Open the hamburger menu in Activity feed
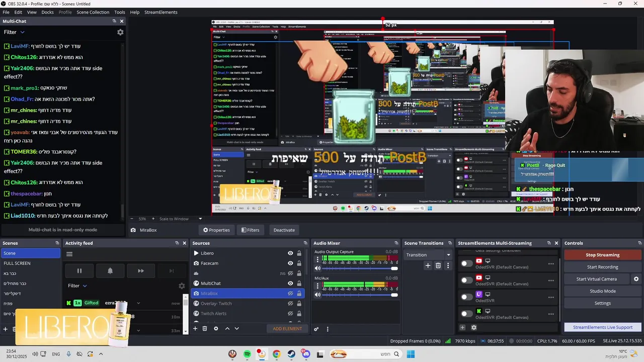The height and width of the screenshot is (362, 644). click(x=69, y=254)
